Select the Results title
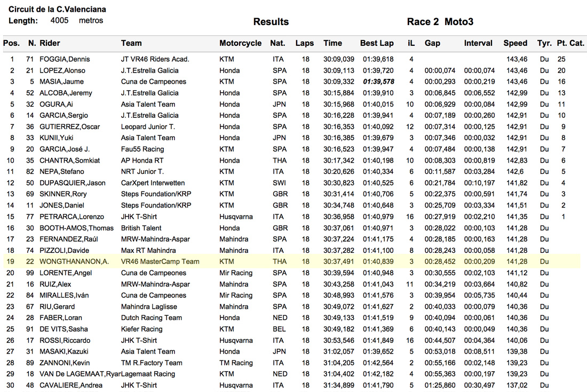 click(271, 22)
